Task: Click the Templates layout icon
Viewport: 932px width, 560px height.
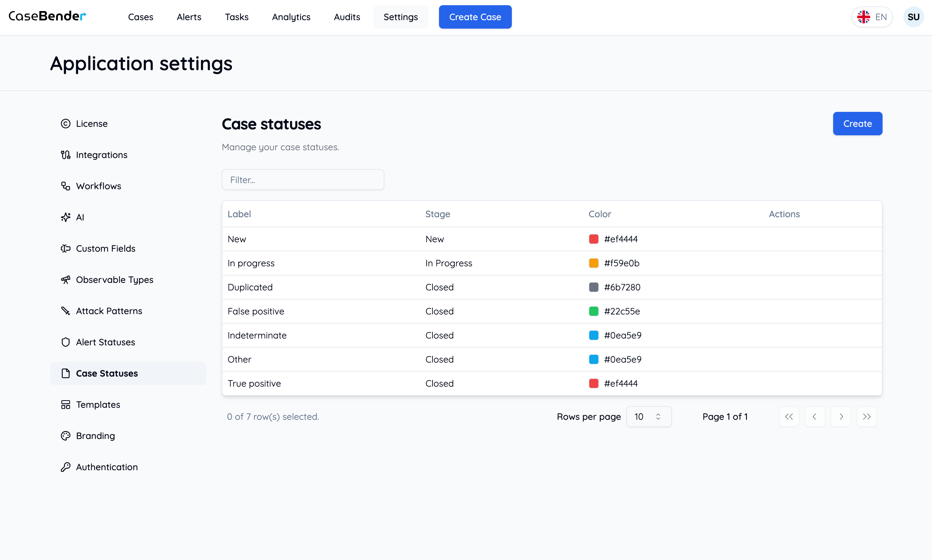Action: click(x=66, y=405)
